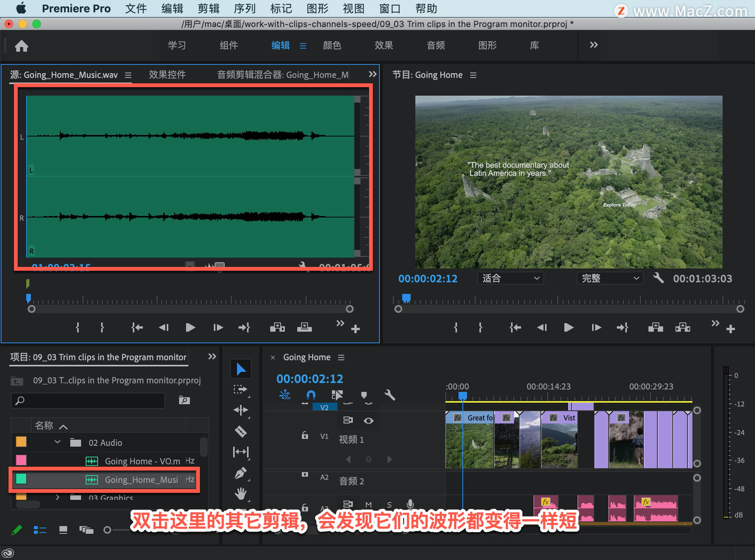Open the 完整 playback resolution dropdown

(610, 278)
